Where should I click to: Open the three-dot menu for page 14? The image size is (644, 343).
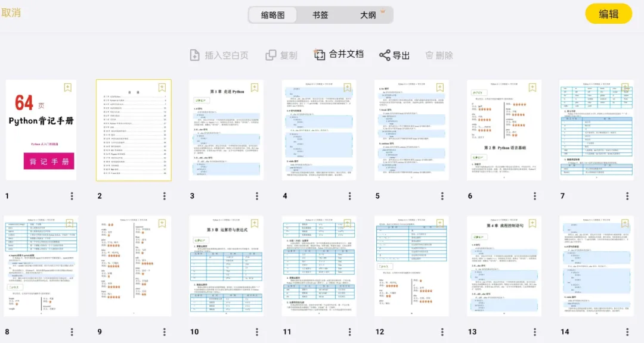pyautogui.click(x=627, y=332)
